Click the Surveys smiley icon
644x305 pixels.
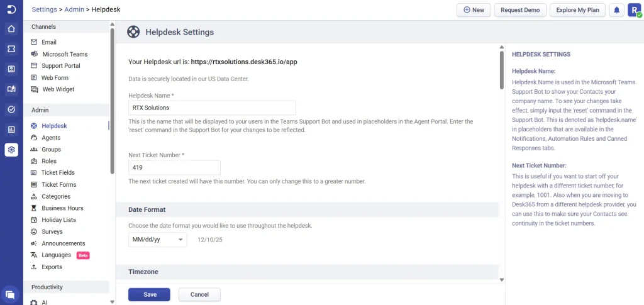[x=34, y=231]
